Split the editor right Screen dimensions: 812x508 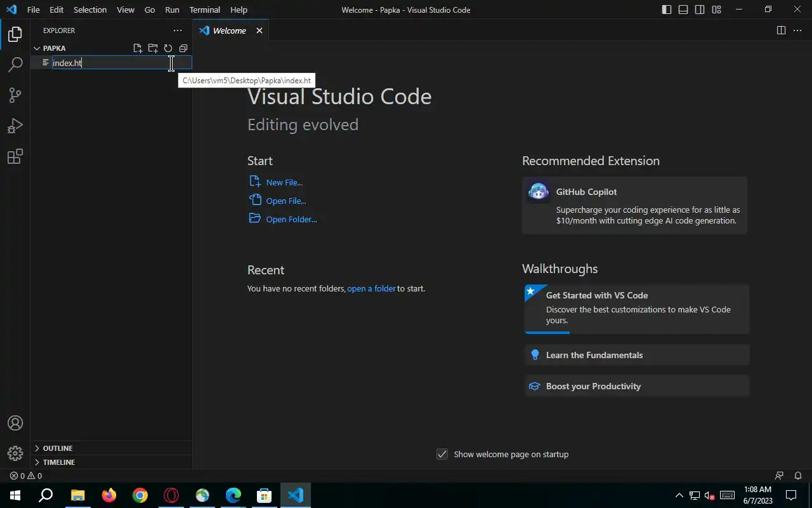pyautogui.click(x=781, y=30)
